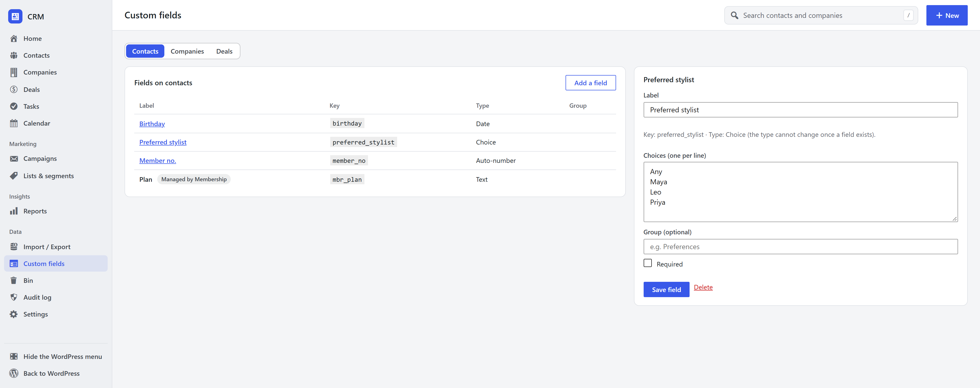Click into the Choices textarea
This screenshot has height=388, width=980.
[x=800, y=192]
